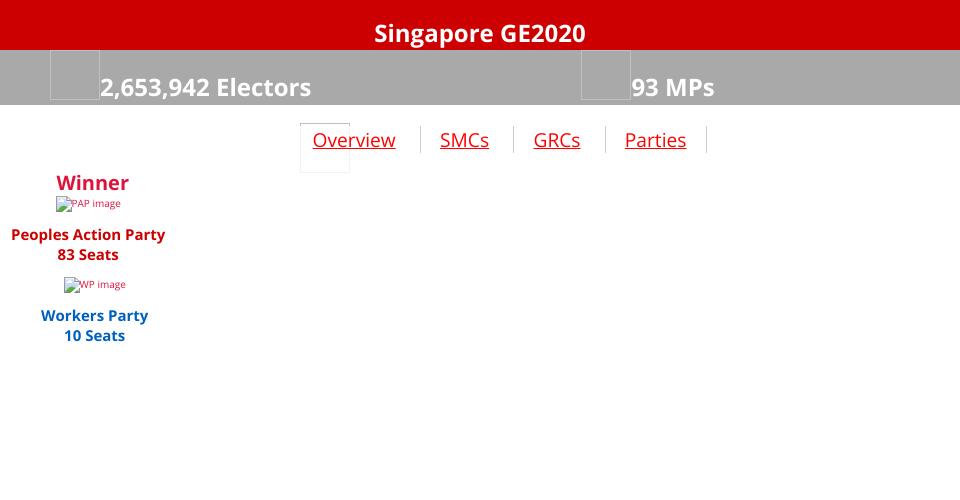960x500 pixels.
Task: Click the placeholder icon beside 93 MPs
Action: pos(606,75)
